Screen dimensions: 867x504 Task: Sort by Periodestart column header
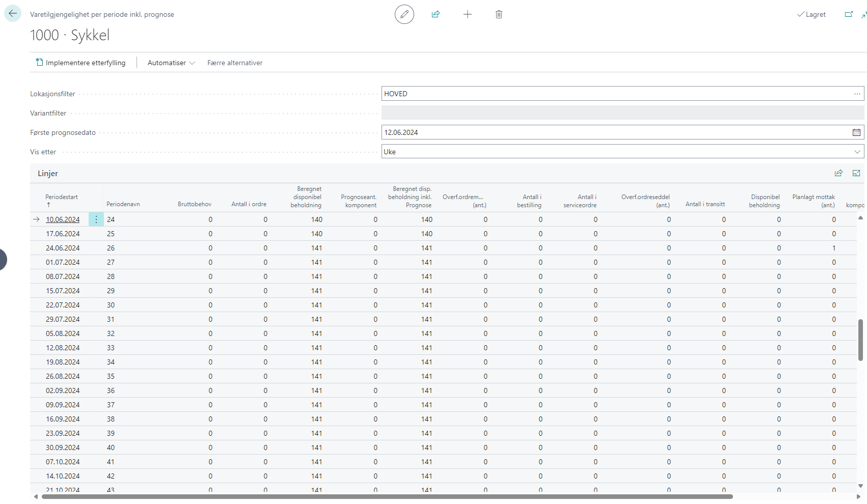(x=62, y=197)
